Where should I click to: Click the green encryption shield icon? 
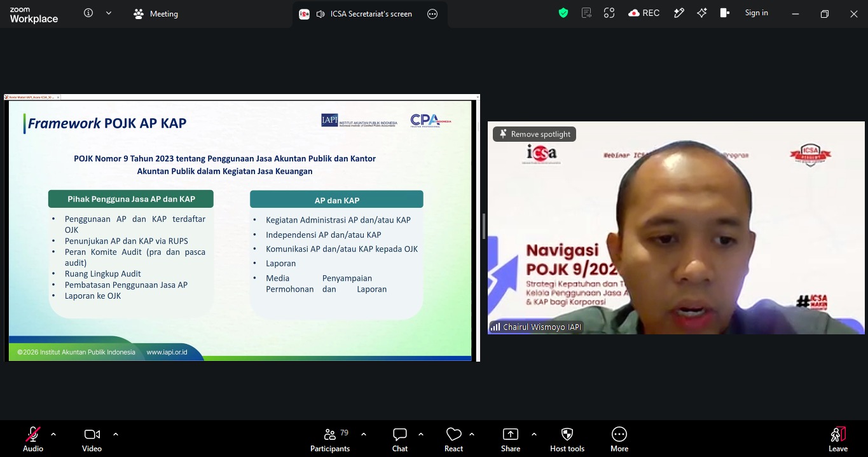pyautogui.click(x=563, y=13)
